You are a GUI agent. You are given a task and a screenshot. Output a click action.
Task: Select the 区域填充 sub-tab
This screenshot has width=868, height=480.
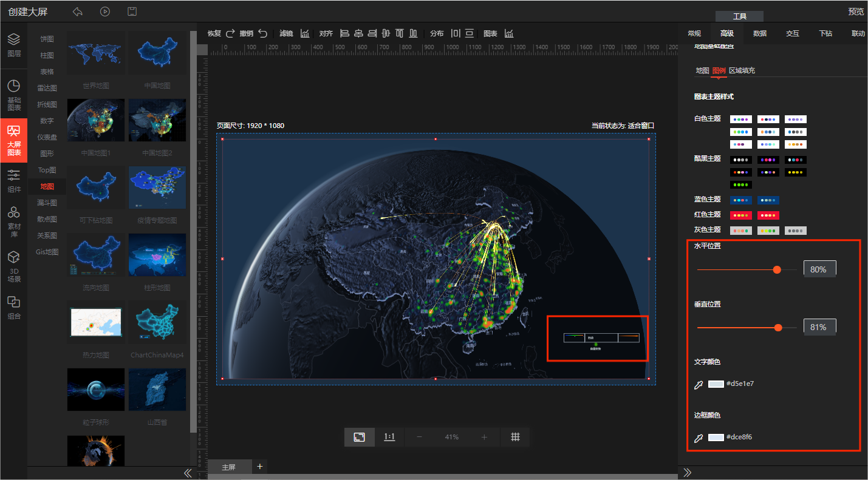742,70
